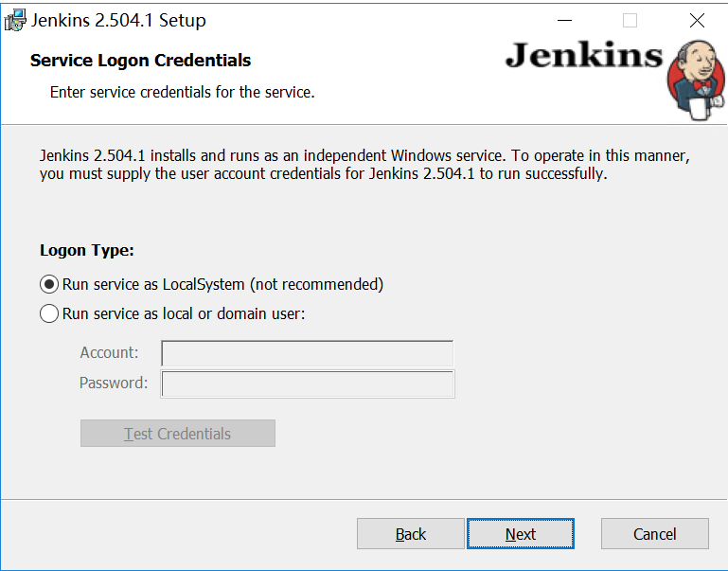Click 'Enter service credentials for the service.' text
Screen dimensions: 728x571
(x=182, y=92)
